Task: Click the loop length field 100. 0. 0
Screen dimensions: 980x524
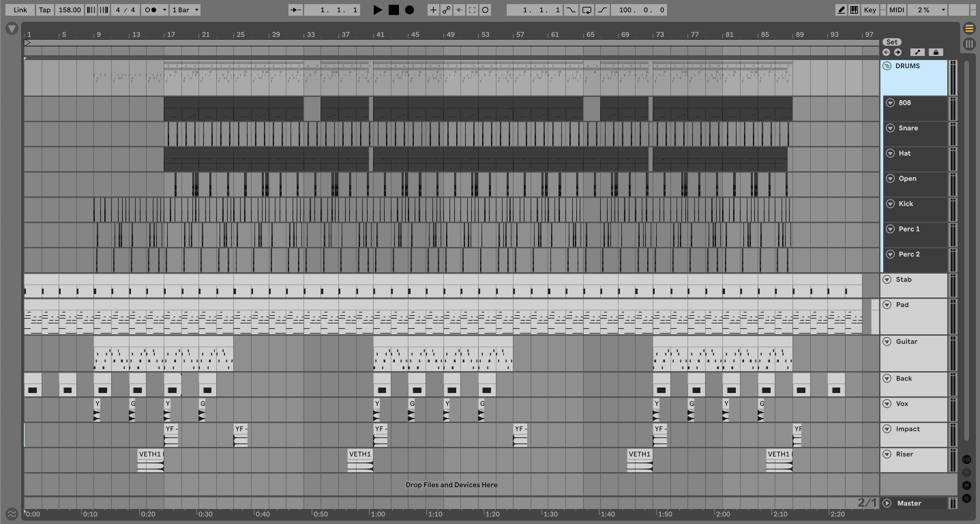Action: [x=639, y=10]
